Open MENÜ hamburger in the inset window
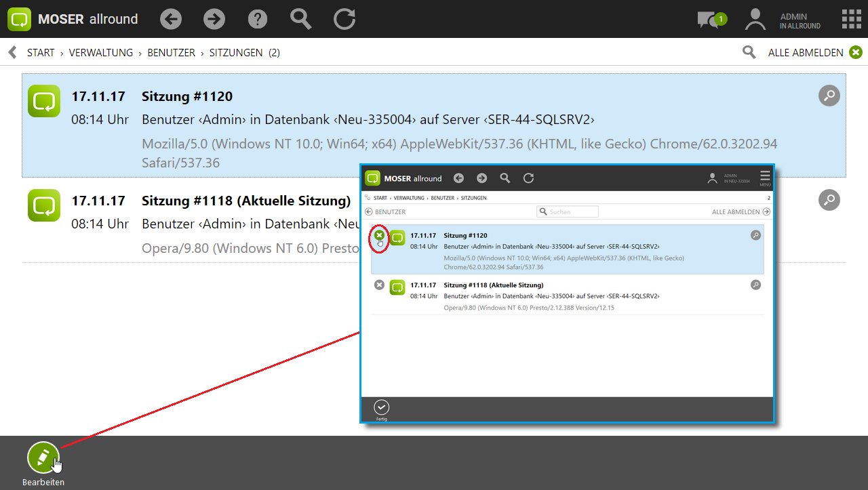This screenshot has height=490, width=868. 765,178
